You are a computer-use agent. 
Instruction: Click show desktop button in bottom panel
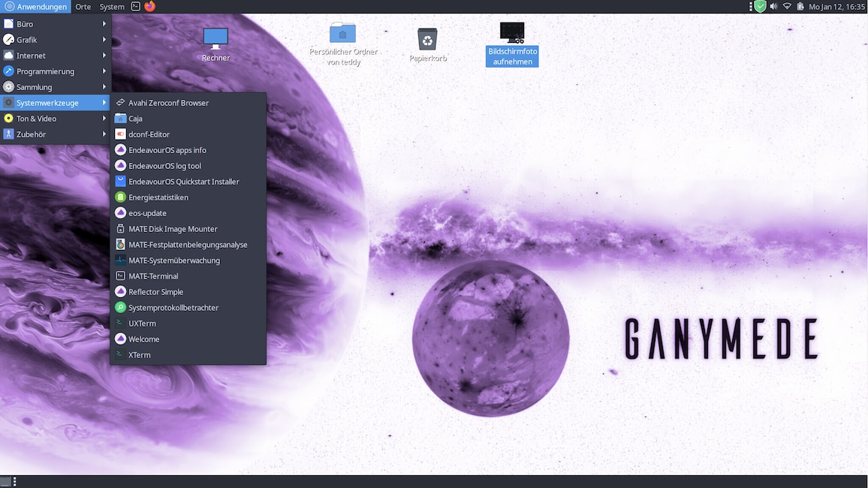click(x=5, y=482)
